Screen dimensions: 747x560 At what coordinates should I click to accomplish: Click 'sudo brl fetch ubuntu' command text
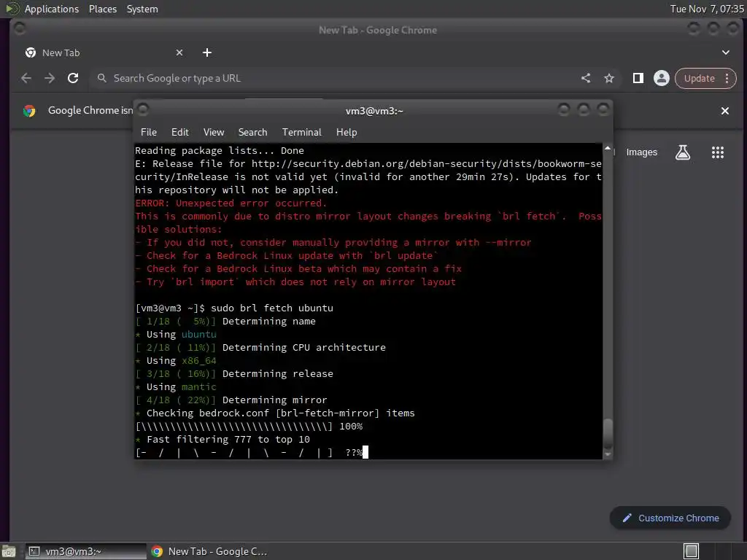tap(272, 308)
